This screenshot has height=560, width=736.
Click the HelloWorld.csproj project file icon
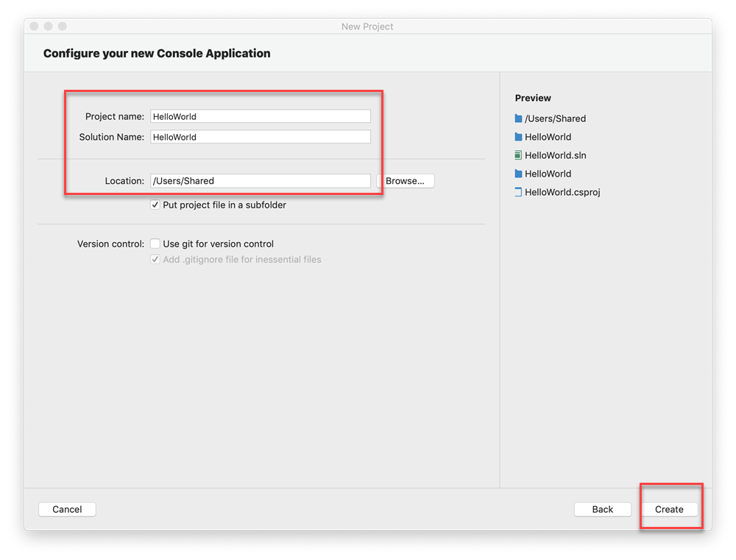coord(518,192)
